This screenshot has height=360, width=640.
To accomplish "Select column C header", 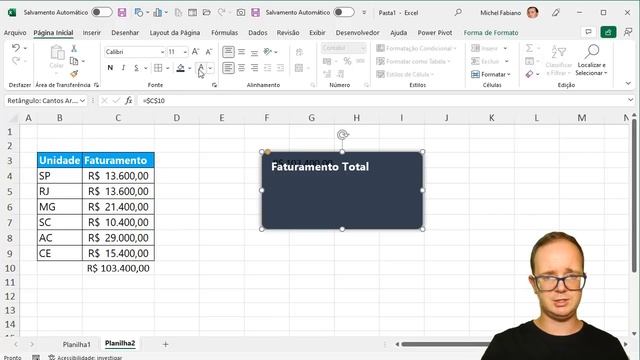I will tap(118, 118).
